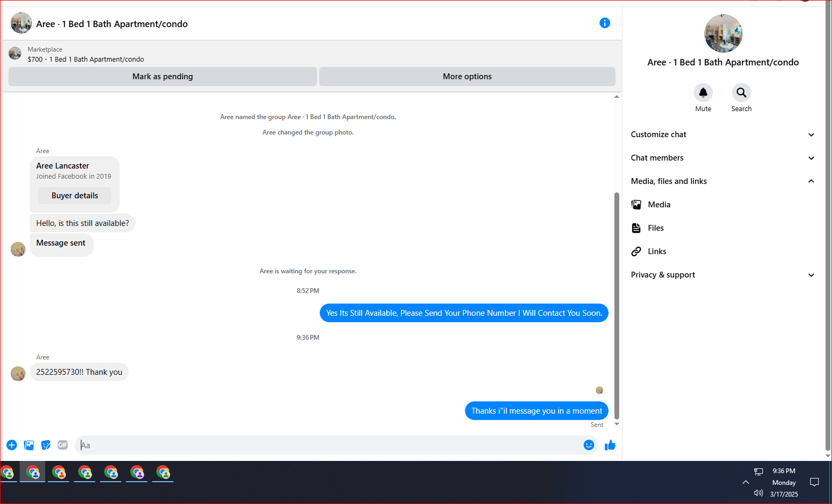Image resolution: width=832 pixels, height=504 pixels.
Task: Click the chat scrollbar down arrow
Action: (x=617, y=424)
